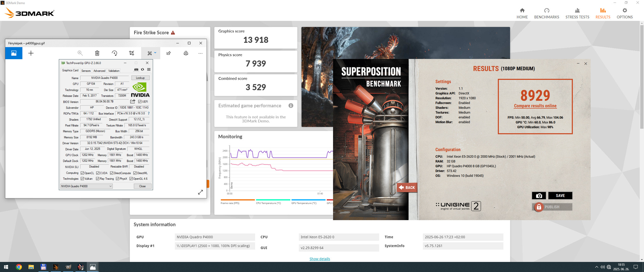Viewport: 644px width, 272px height.
Task: Click the Fire Strike Score warning triangle
Action: tap(173, 33)
